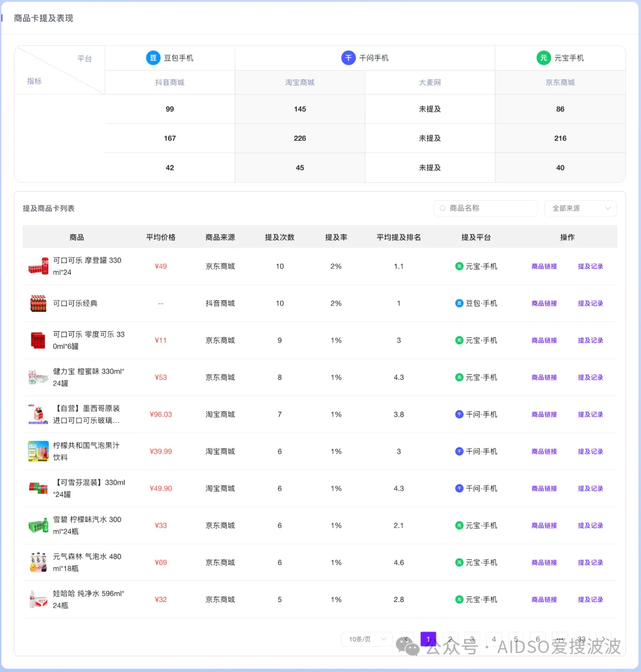Focus the 商品名称 search input

coord(485,208)
